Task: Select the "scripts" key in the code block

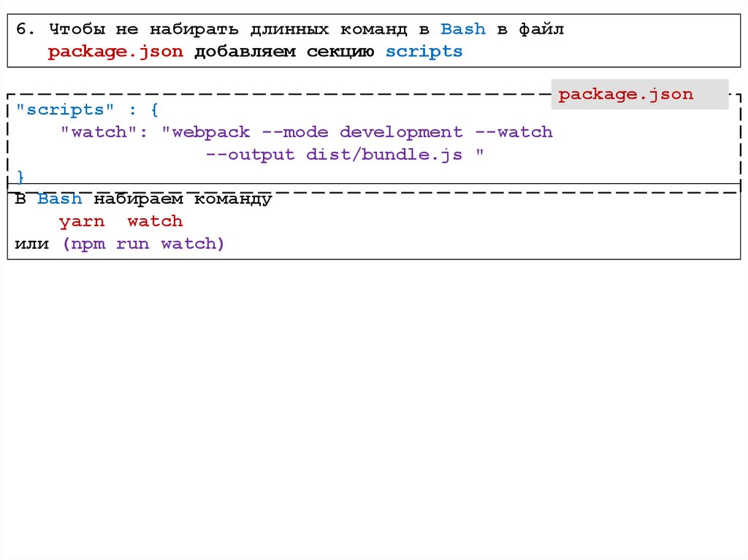Action: 60,110
